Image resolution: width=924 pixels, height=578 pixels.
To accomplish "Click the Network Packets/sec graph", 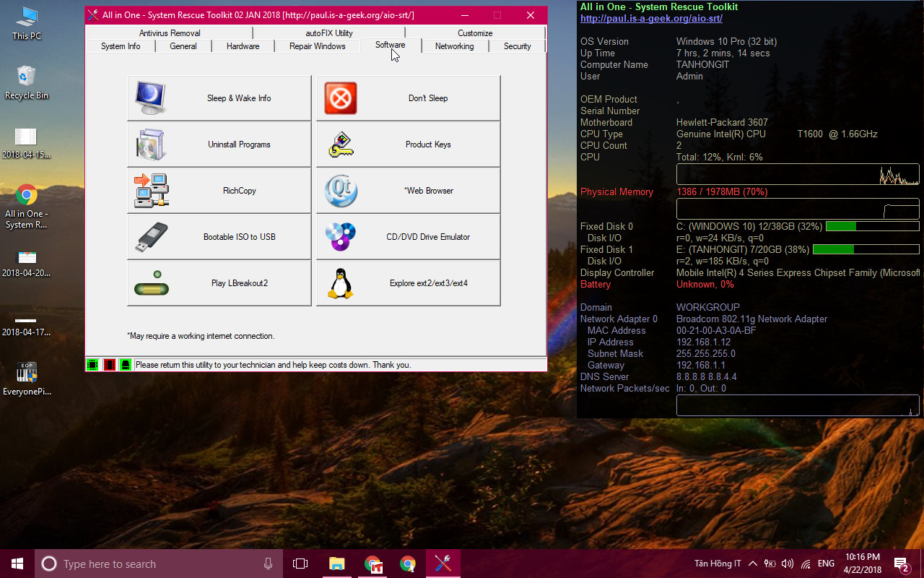I will point(798,405).
